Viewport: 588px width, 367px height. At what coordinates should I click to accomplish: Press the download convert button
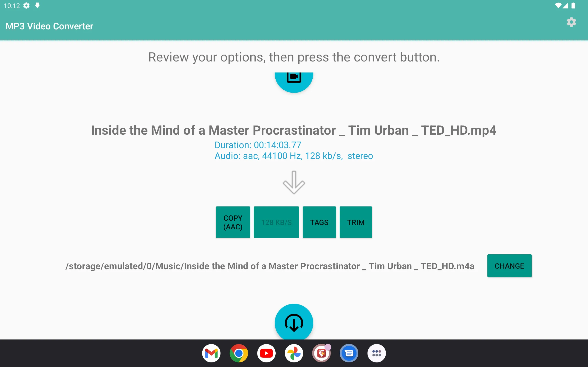294,322
